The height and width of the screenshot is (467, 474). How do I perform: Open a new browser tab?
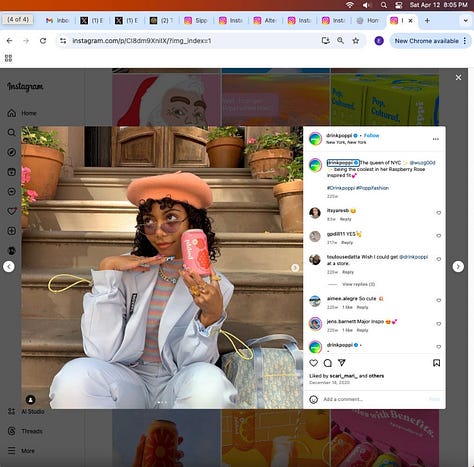pos(427,21)
